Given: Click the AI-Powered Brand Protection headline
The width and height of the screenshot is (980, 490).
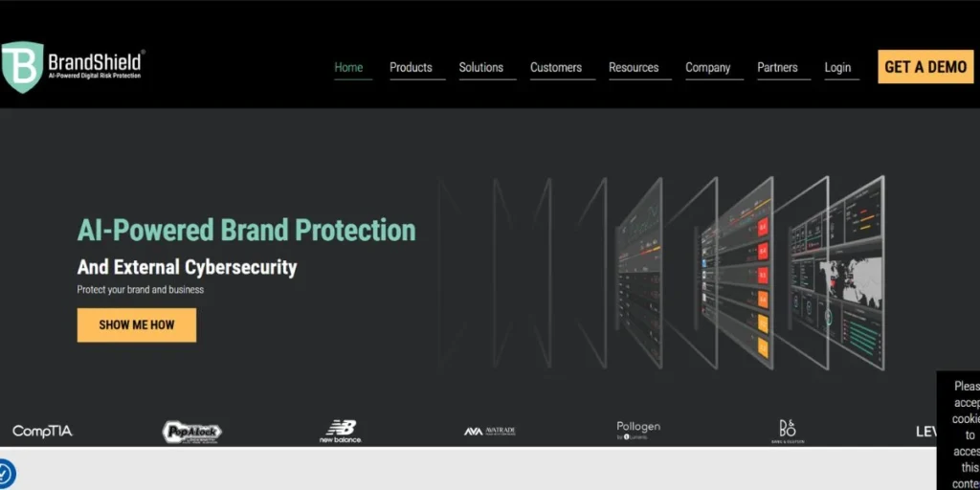Looking at the screenshot, I should tap(246, 230).
